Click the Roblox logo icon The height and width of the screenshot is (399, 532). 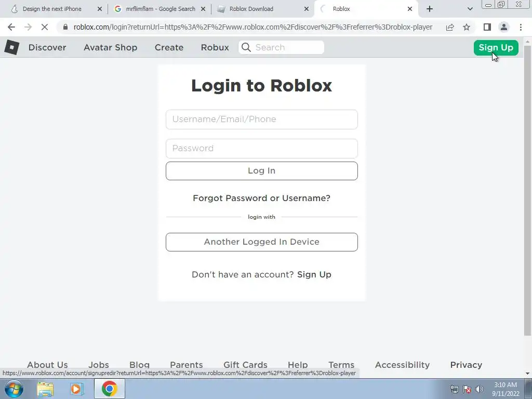tap(12, 47)
